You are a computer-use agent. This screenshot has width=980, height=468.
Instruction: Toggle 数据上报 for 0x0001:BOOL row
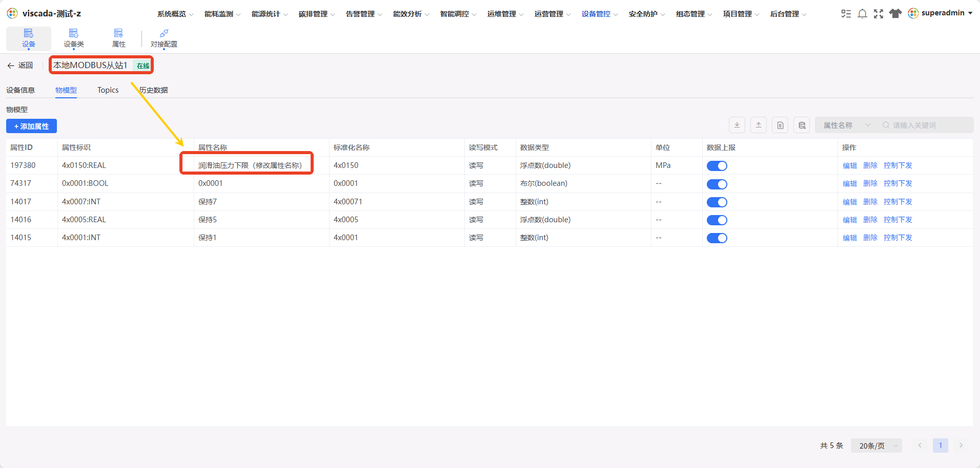(717, 184)
